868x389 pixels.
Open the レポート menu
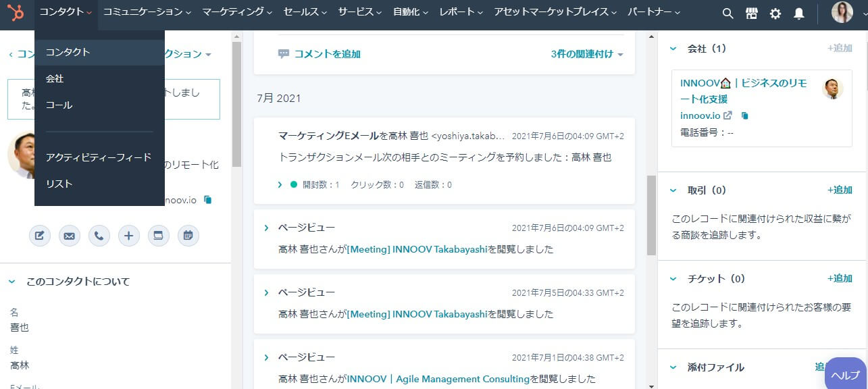[461, 12]
